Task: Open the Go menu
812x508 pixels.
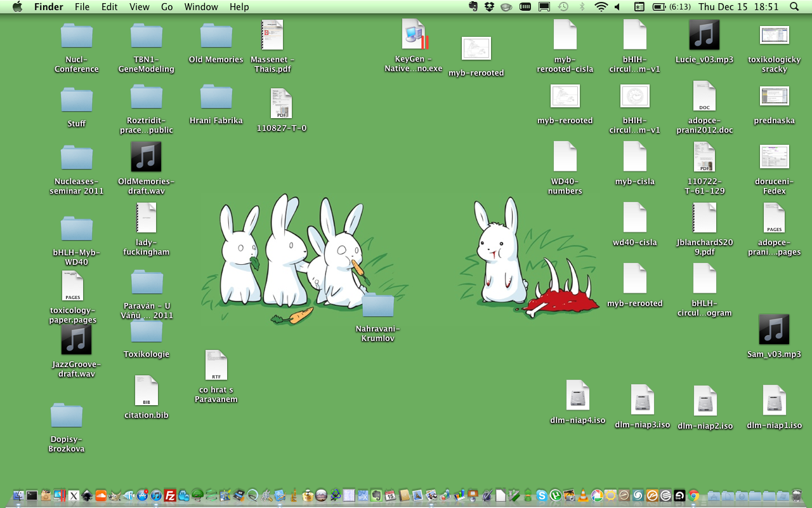Action: 167,7
